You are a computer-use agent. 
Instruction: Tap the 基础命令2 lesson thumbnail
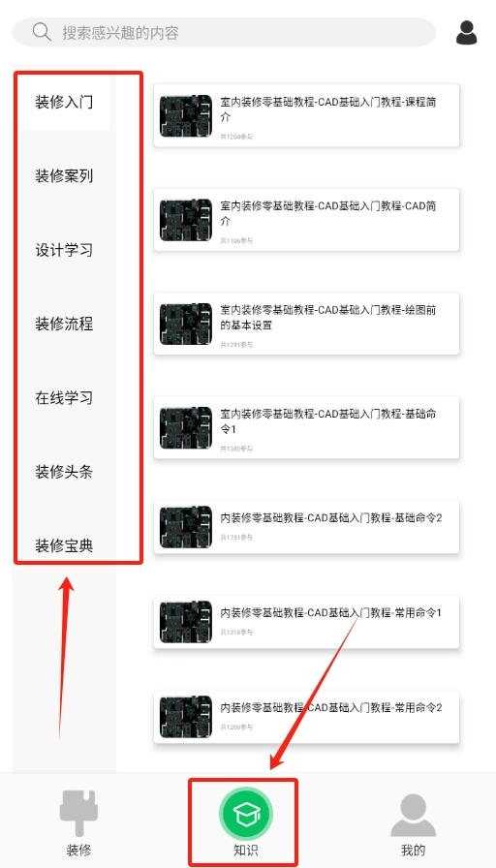[x=186, y=527]
